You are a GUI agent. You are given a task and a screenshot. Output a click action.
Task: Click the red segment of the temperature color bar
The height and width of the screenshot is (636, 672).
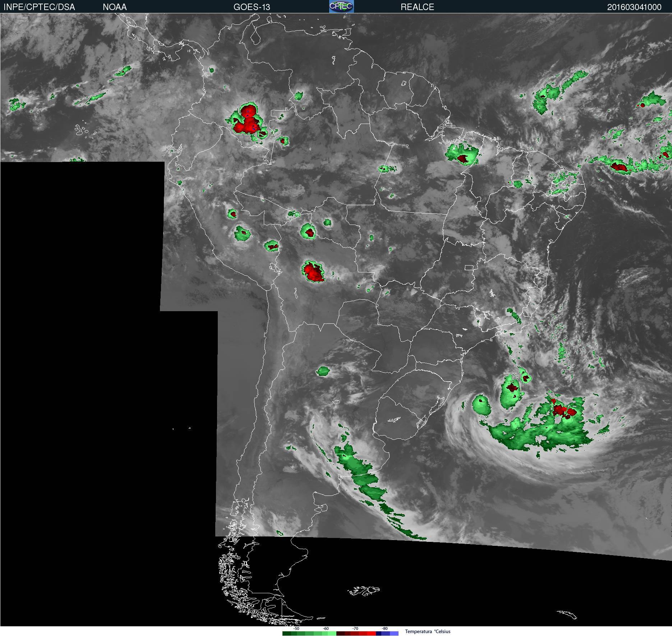click(x=356, y=633)
